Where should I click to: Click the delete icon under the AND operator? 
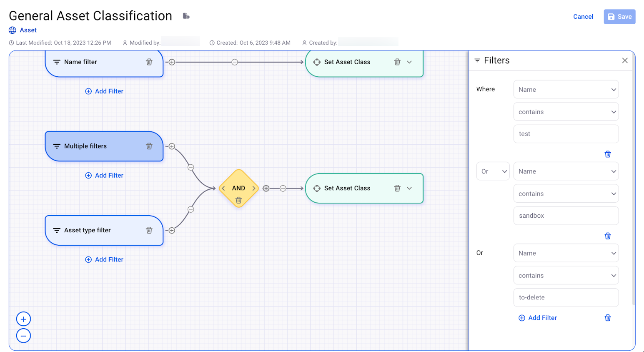[238, 200]
